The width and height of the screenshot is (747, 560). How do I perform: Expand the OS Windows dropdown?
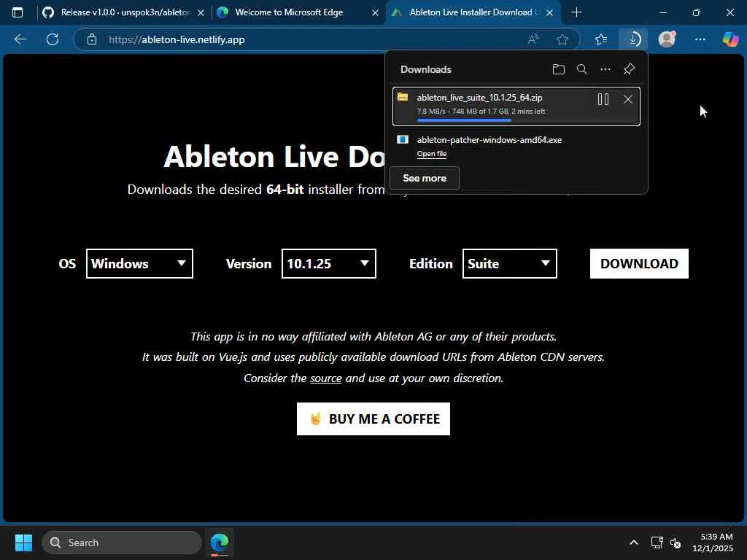139,264
